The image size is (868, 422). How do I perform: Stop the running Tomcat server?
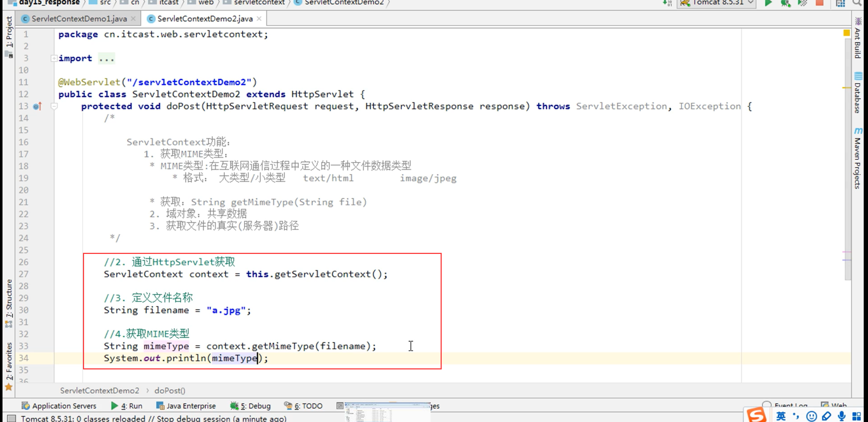pyautogui.click(x=820, y=3)
